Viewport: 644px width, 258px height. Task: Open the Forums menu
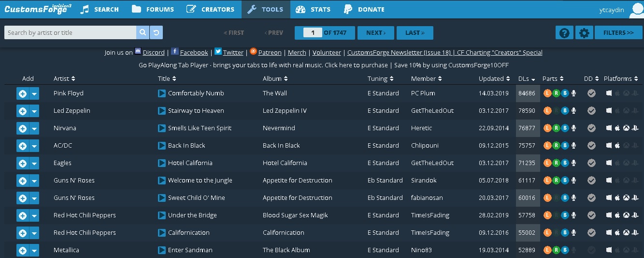point(152,9)
